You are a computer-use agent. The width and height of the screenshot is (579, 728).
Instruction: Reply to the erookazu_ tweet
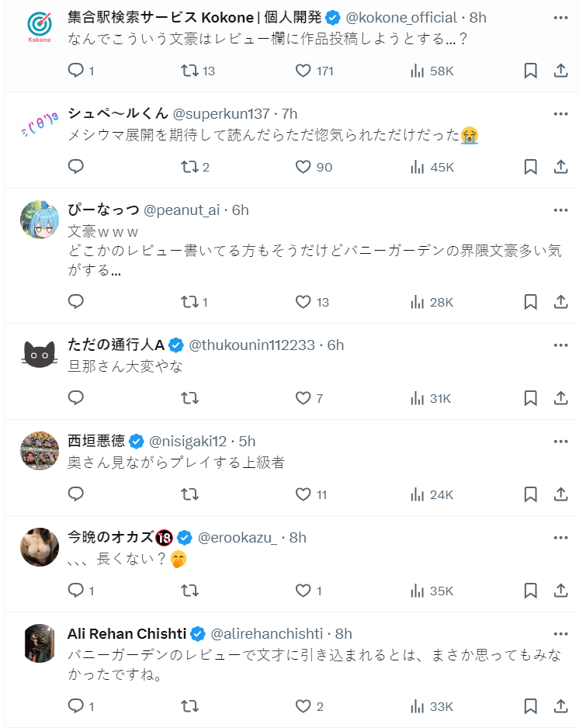76,591
